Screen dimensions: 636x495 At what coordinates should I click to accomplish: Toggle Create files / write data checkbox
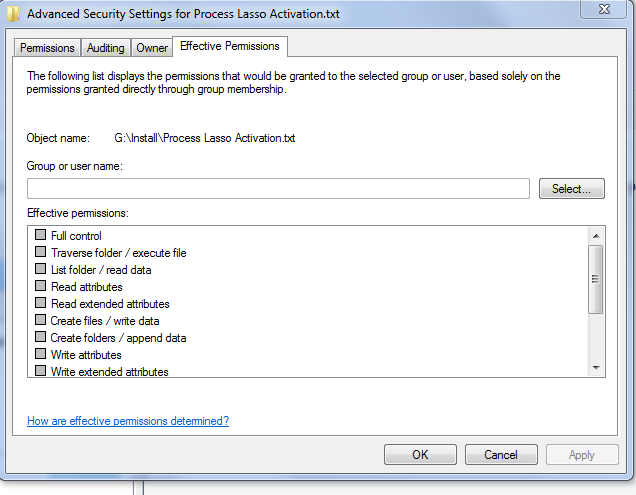(41, 321)
